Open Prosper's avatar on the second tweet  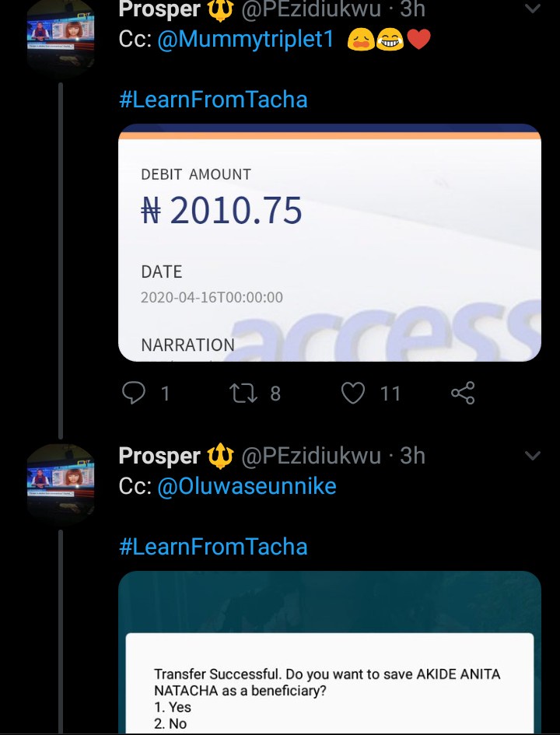(61, 482)
